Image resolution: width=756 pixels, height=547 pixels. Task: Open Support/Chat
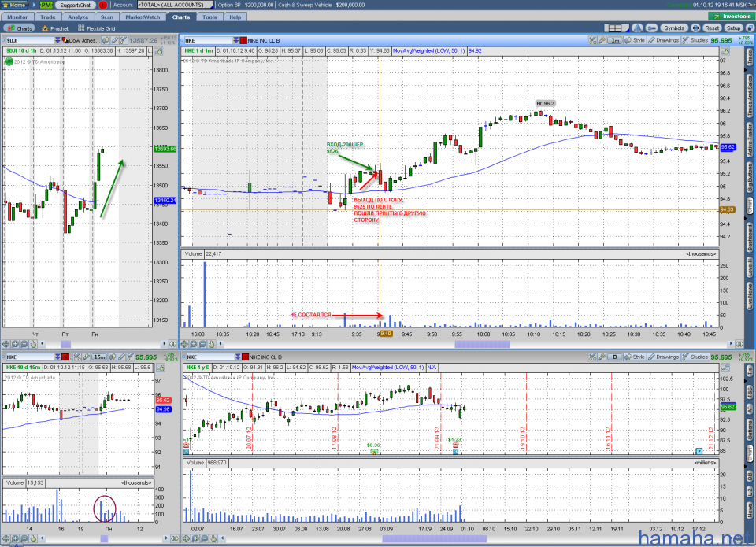(76, 5)
